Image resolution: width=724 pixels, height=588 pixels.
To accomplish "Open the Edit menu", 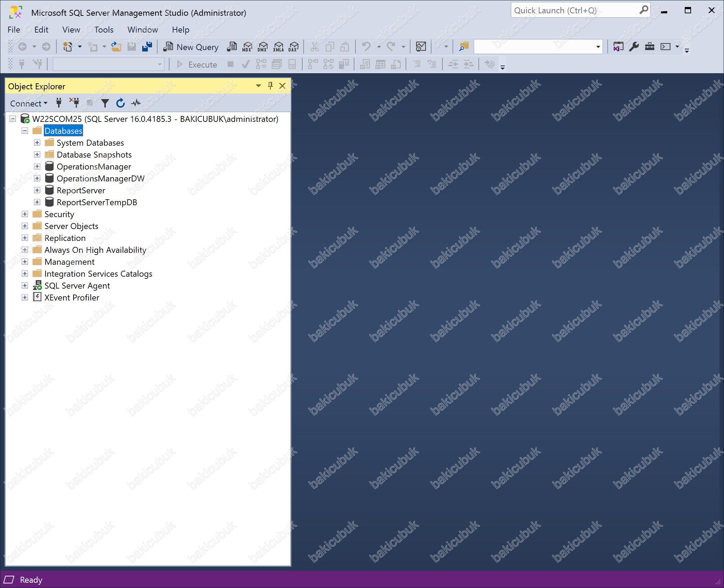I will coord(41,30).
